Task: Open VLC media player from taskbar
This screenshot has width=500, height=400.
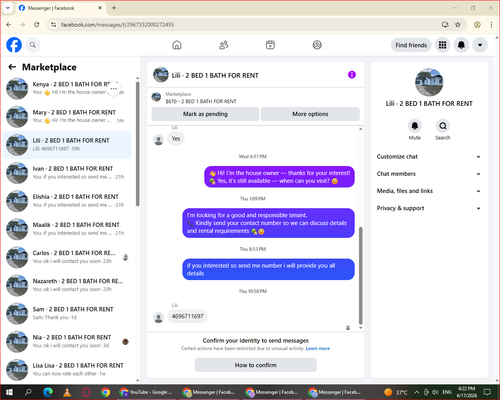Action: (x=67, y=392)
